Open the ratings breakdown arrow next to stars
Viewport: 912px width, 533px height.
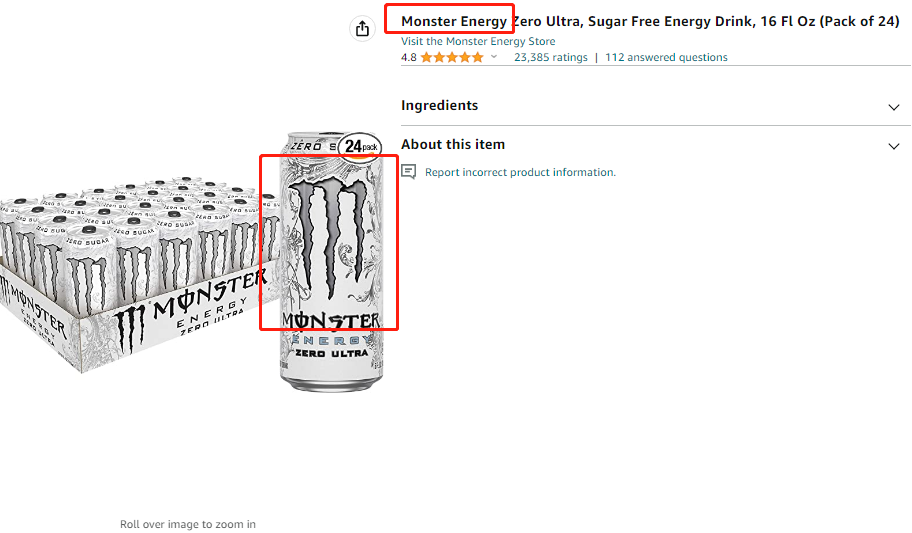point(494,56)
